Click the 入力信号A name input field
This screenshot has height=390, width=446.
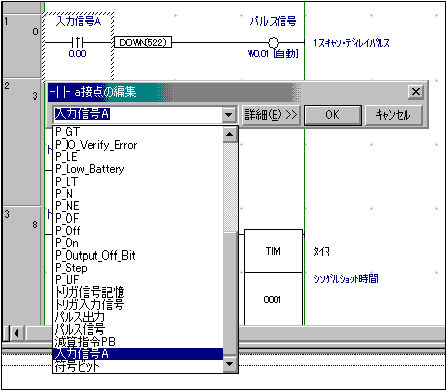pos(137,115)
